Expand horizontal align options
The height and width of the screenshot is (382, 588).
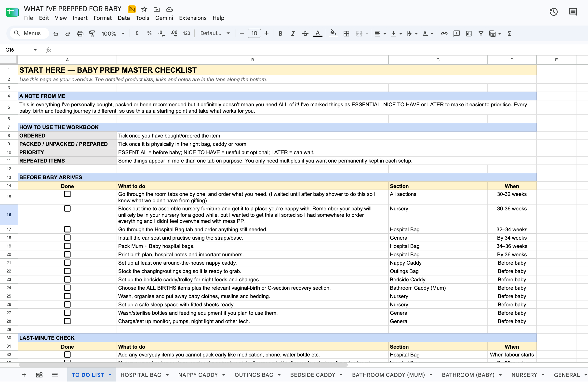point(385,34)
